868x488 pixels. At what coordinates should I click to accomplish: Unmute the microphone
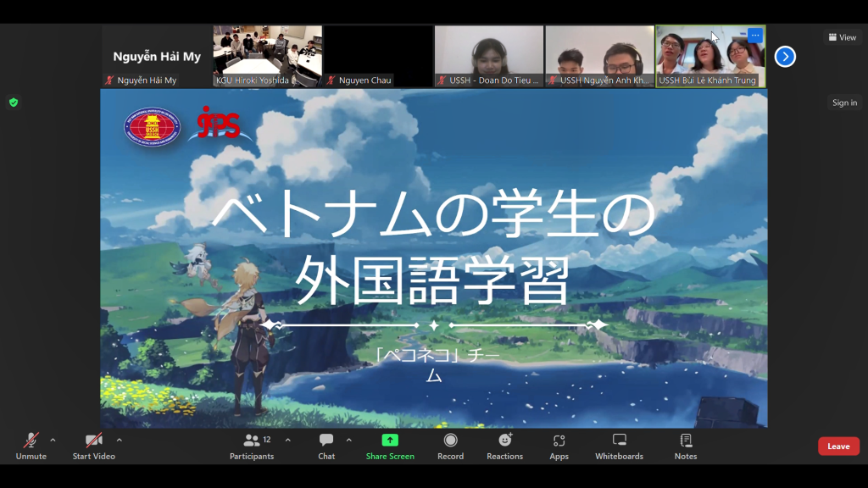(x=31, y=446)
